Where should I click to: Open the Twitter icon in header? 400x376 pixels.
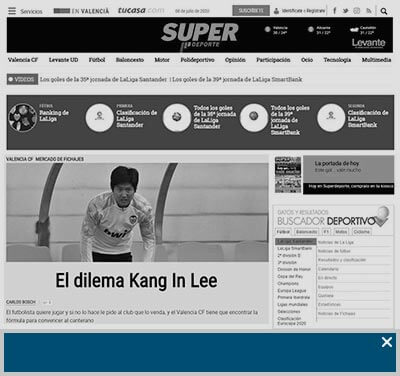click(x=346, y=11)
